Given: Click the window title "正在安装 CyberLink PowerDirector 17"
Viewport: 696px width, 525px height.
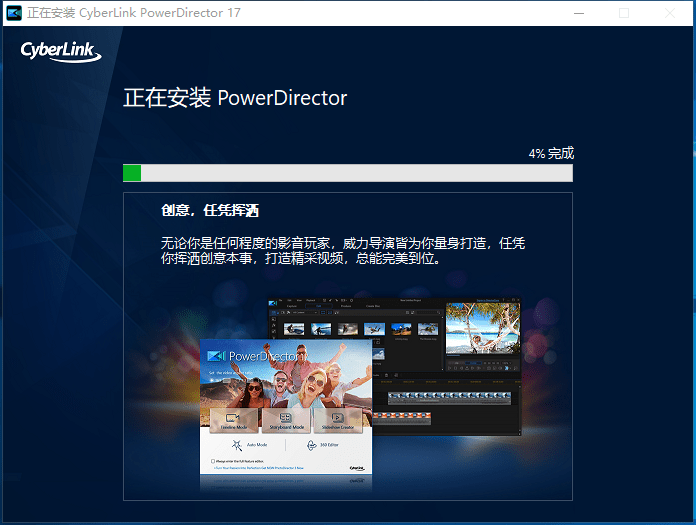Looking at the screenshot, I should coord(134,13).
